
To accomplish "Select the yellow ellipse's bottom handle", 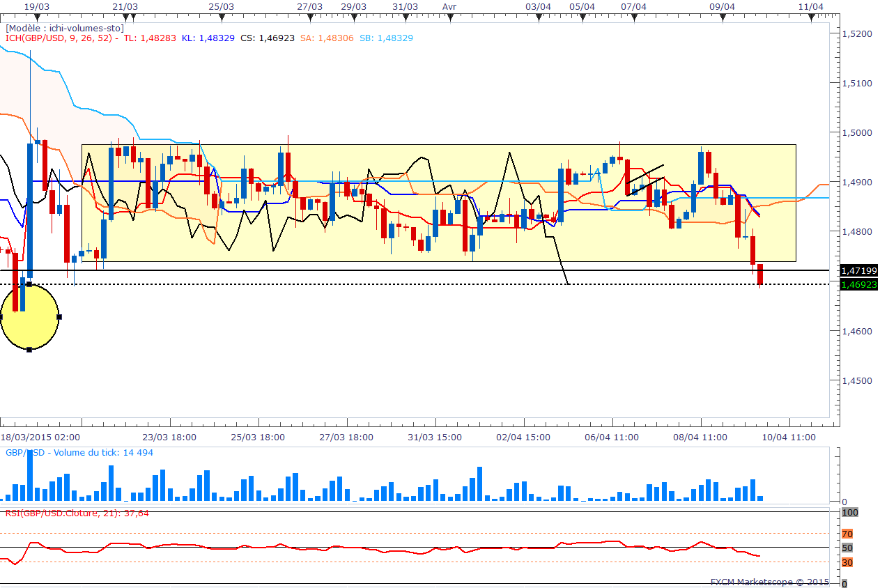I will click(29, 349).
